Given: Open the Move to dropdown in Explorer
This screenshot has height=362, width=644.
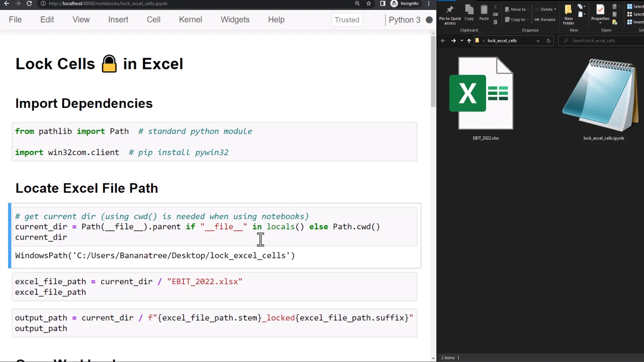Looking at the screenshot, I should (x=517, y=9).
